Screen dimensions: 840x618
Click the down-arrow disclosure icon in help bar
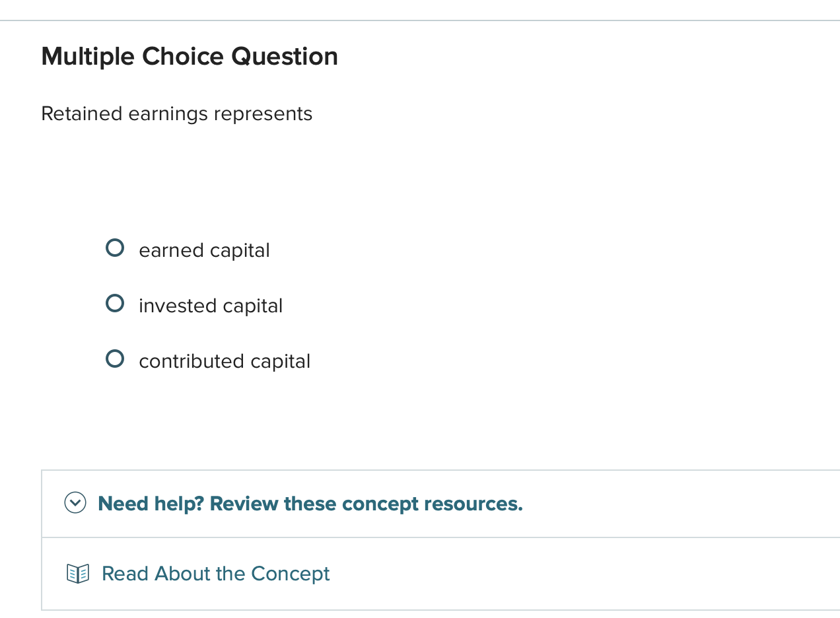pyautogui.click(x=75, y=503)
